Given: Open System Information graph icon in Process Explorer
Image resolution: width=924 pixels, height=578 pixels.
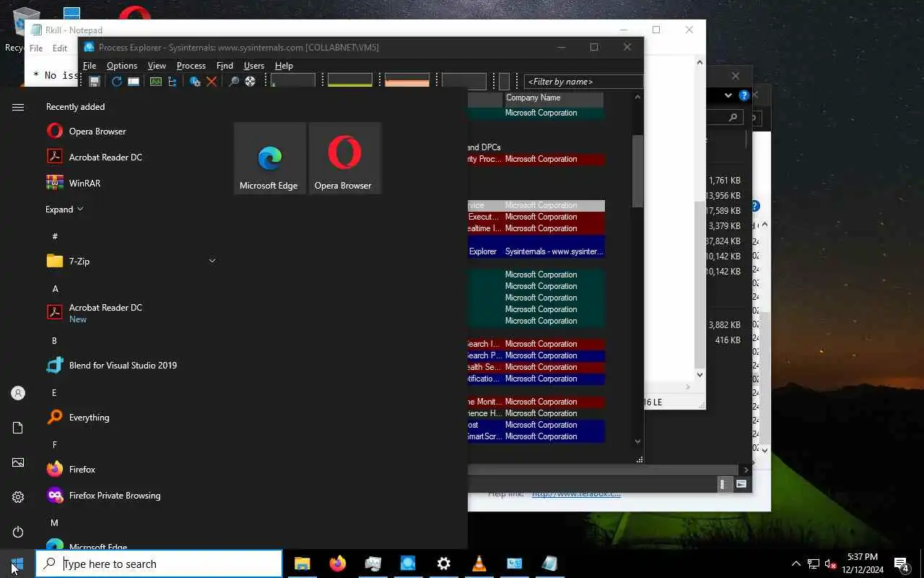Looking at the screenshot, I should click(x=156, y=82).
